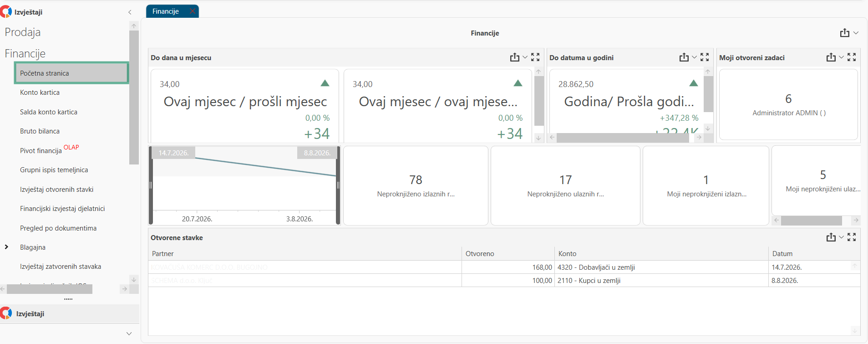Open the 17 Neproknjiženo ulaznih tile

tap(565, 185)
